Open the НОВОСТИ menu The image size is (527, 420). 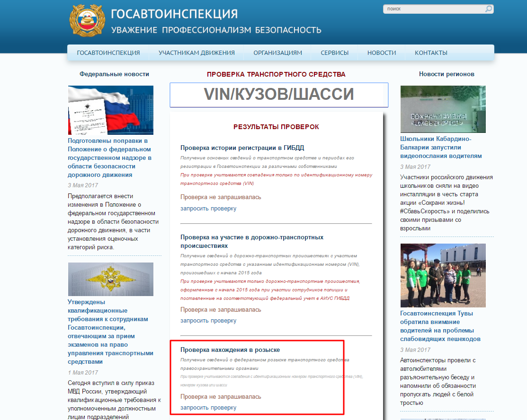pos(382,52)
